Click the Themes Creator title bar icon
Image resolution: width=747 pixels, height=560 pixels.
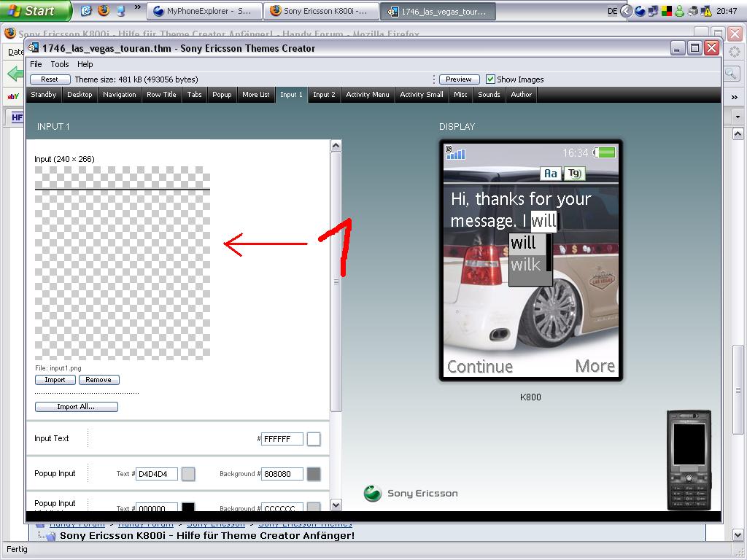pos(34,47)
